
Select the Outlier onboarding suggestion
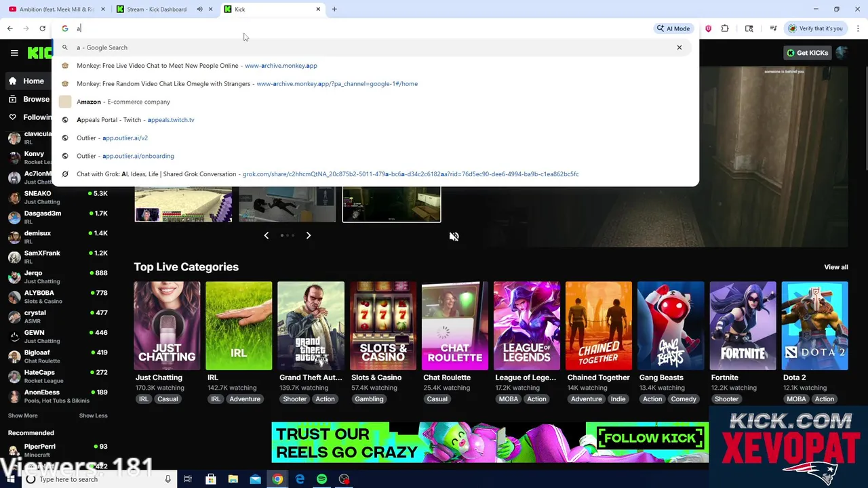pyautogui.click(x=375, y=156)
